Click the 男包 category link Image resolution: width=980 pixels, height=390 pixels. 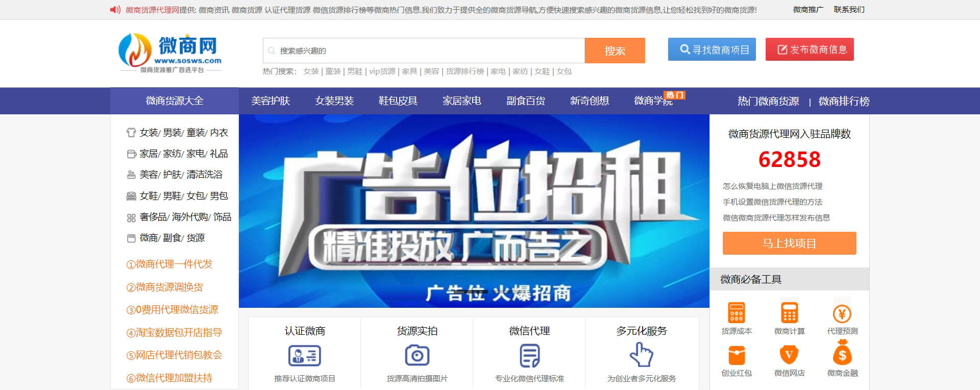pyautogui.click(x=219, y=196)
